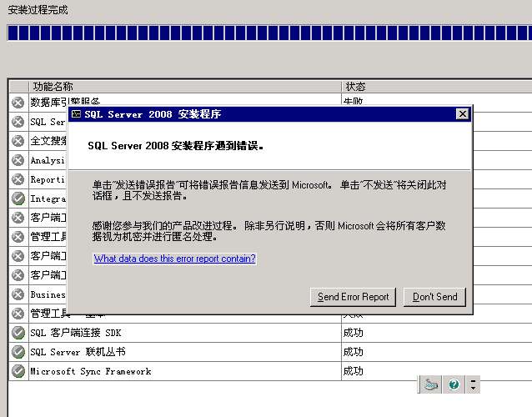Screen dimensions: 532x417
Task: Click the Business feature row text
Action: tap(48, 294)
